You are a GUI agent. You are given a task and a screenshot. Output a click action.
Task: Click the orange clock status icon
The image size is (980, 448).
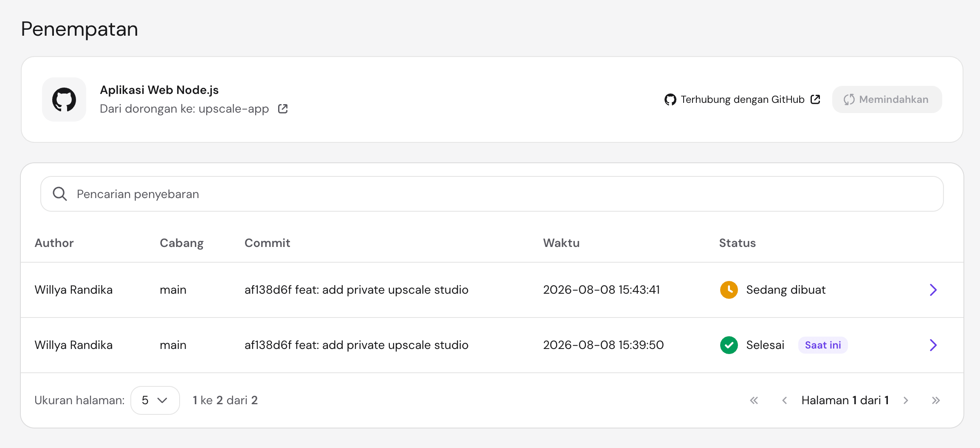click(x=729, y=290)
